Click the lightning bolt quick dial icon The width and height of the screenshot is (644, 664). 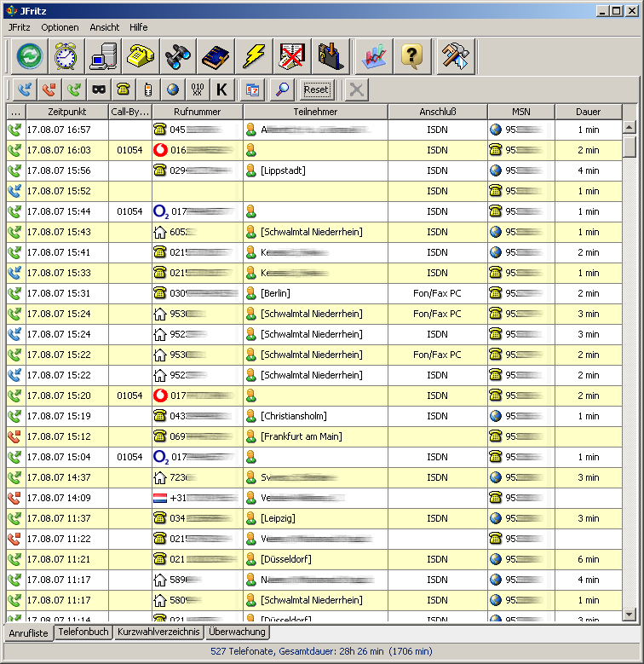click(x=253, y=56)
